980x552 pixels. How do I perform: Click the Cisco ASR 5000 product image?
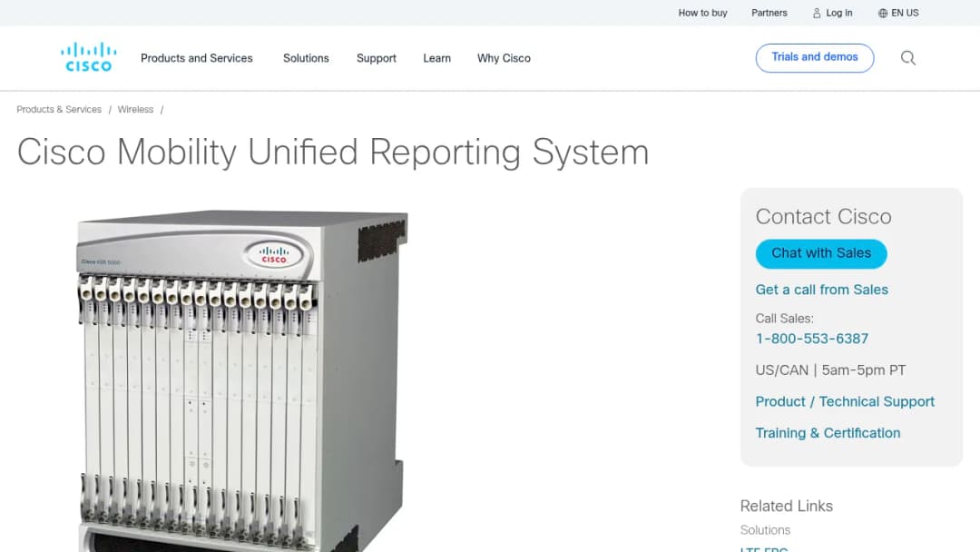(x=242, y=380)
